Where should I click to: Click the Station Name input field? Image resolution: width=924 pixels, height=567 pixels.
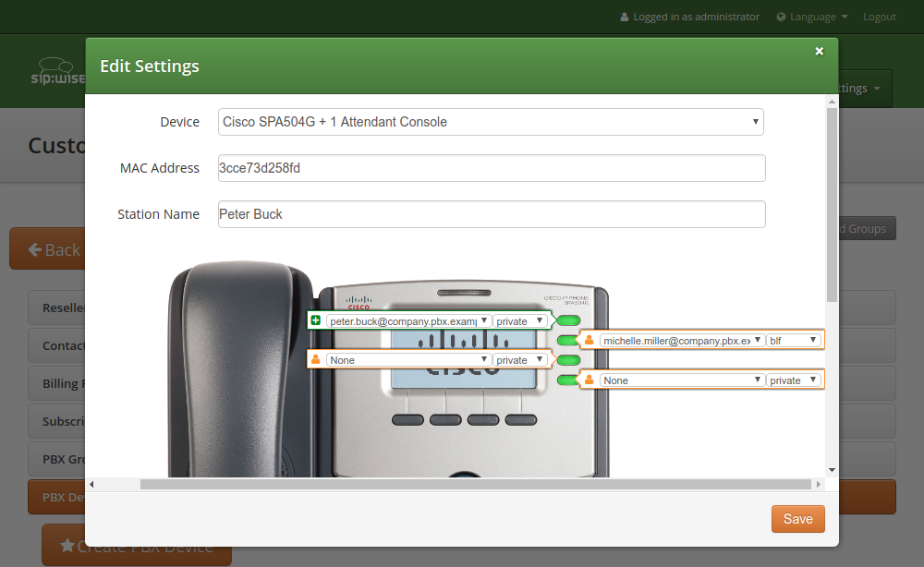click(x=492, y=214)
